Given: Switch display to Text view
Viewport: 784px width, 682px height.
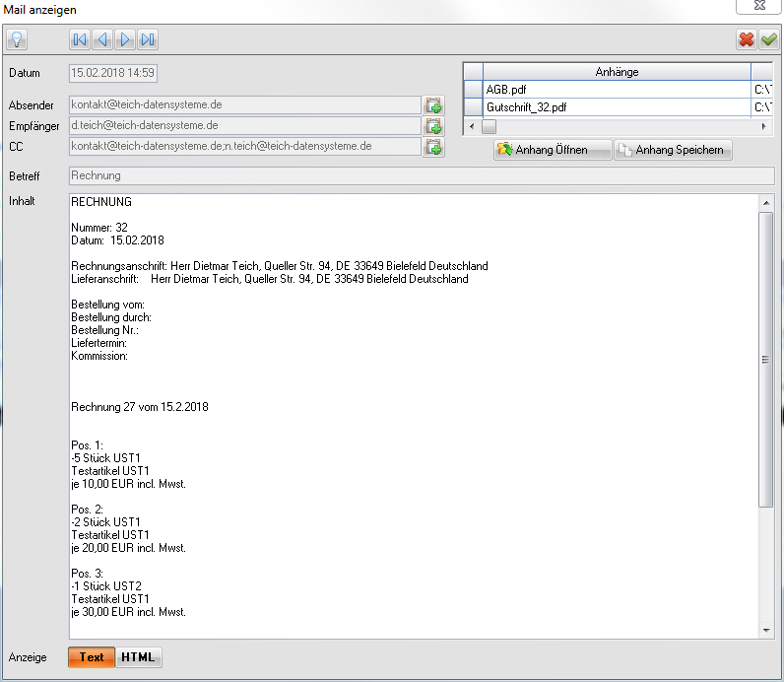Looking at the screenshot, I should [92, 657].
